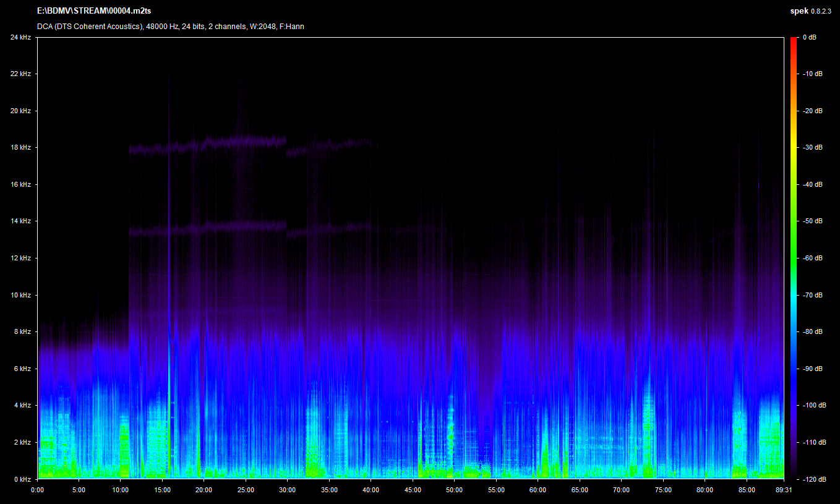Viewport: 840px width, 504px height.
Task: Click the red top of the dB color bar
Action: [x=794, y=40]
